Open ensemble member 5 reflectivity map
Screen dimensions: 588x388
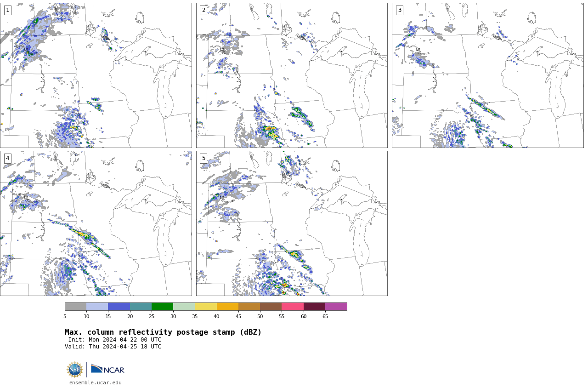point(292,223)
